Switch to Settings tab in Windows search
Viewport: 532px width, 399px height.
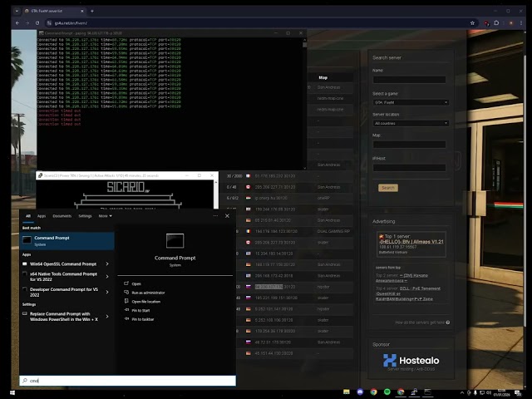pyautogui.click(x=85, y=216)
